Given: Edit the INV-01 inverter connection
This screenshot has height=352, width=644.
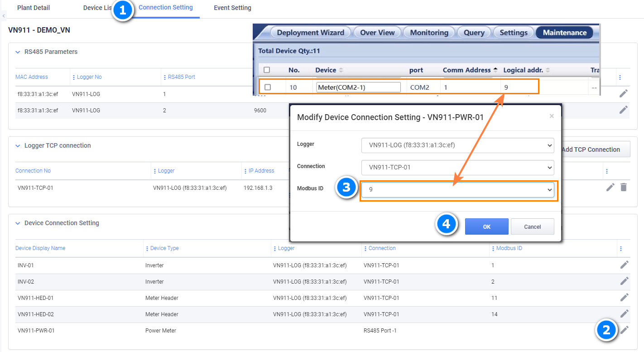Looking at the screenshot, I should [x=624, y=265].
